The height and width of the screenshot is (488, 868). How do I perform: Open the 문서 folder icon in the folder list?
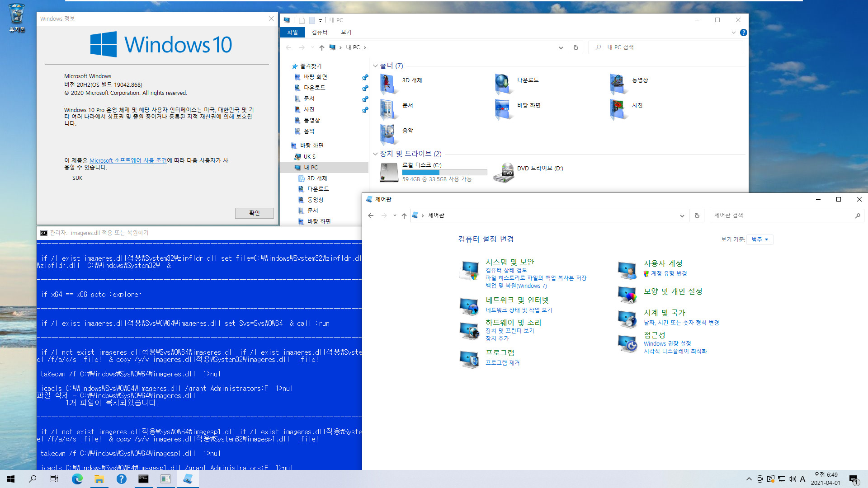pyautogui.click(x=388, y=109)
